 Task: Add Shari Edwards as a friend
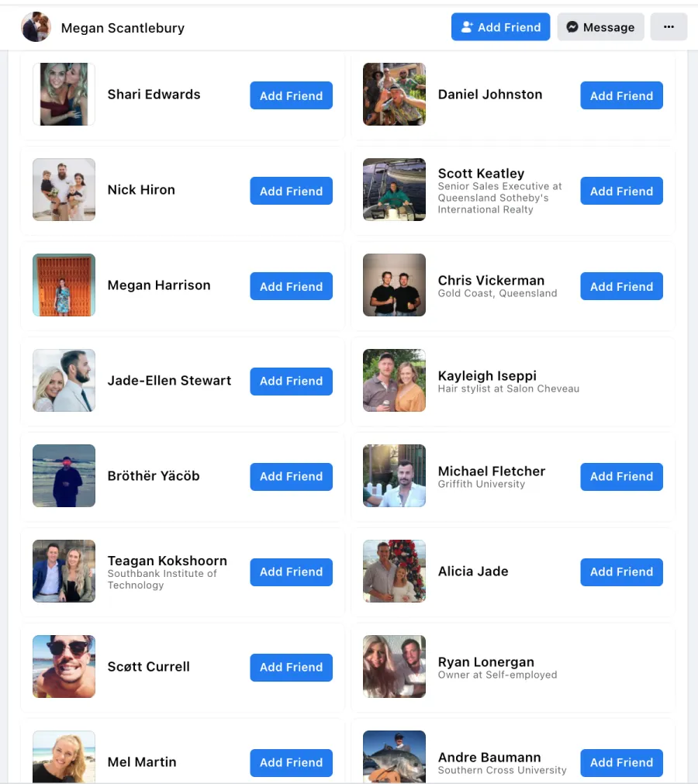click(291, 95)
